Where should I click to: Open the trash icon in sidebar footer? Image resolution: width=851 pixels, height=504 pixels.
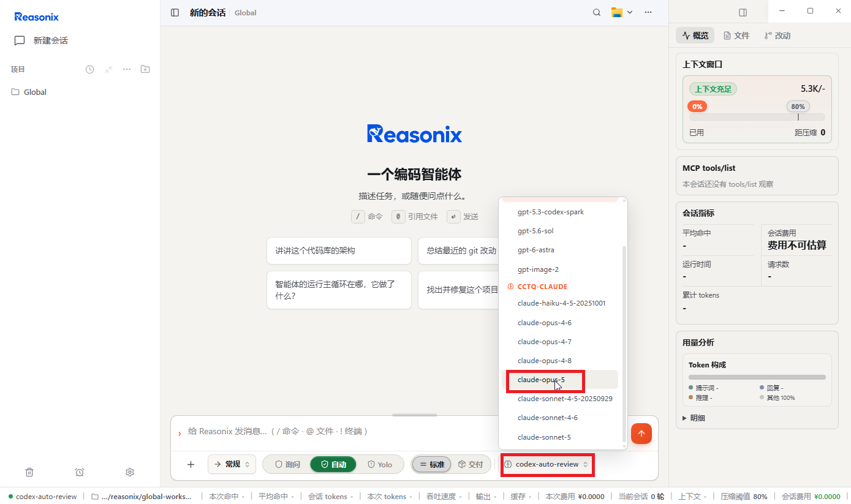click(x=29, y=472)
